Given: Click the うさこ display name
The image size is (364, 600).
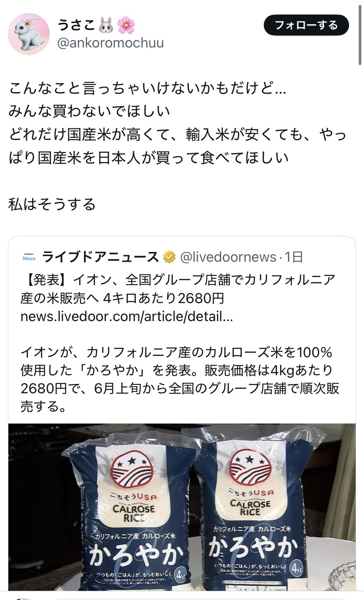Looking at the screenshot, I should 76,26.
